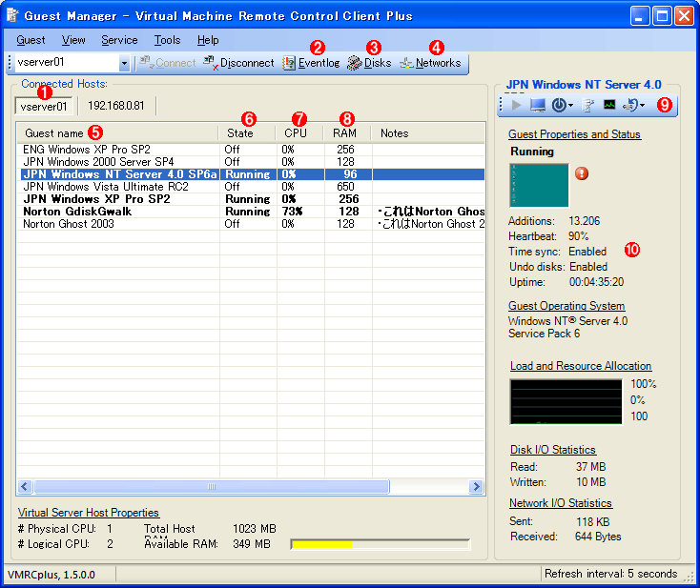Click the performance graph monitor icon

pyautogui.click(x=609, y=105)
